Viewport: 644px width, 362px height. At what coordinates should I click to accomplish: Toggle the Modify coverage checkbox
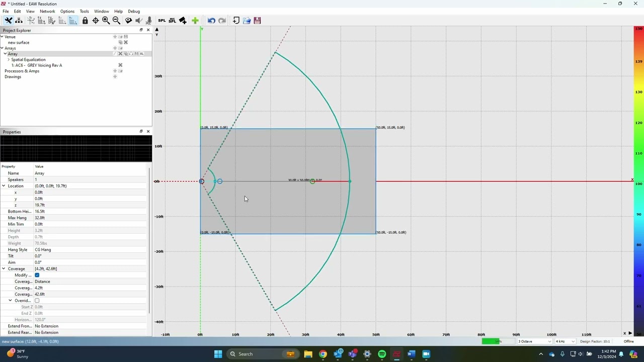[37, 275]
